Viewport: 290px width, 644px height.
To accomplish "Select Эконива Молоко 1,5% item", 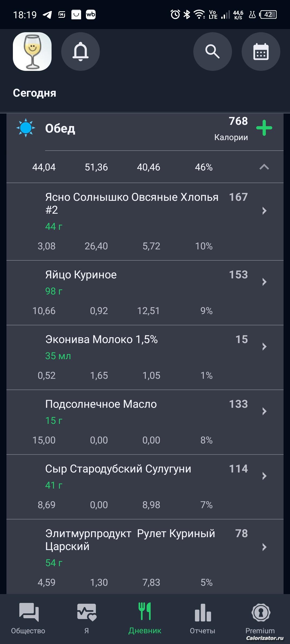I will [x=102, y=340].
